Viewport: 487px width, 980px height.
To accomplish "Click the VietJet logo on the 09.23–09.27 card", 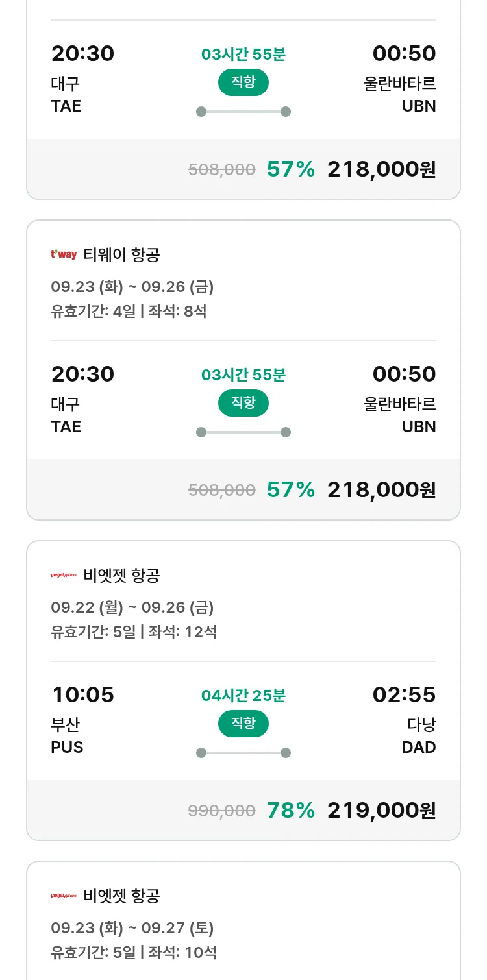I will (64, 896).
